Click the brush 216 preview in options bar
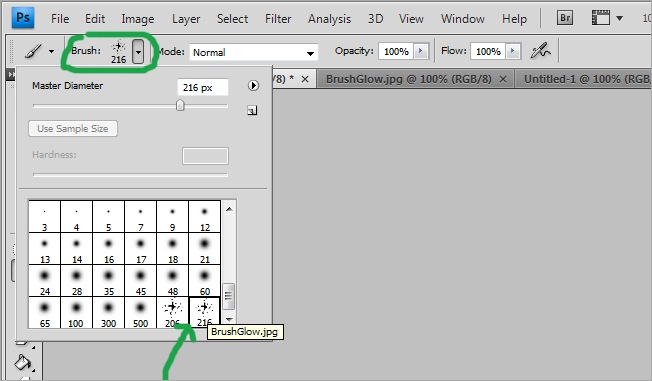The width and height of the screenshot is (652, 381). [x=119, y=52]
